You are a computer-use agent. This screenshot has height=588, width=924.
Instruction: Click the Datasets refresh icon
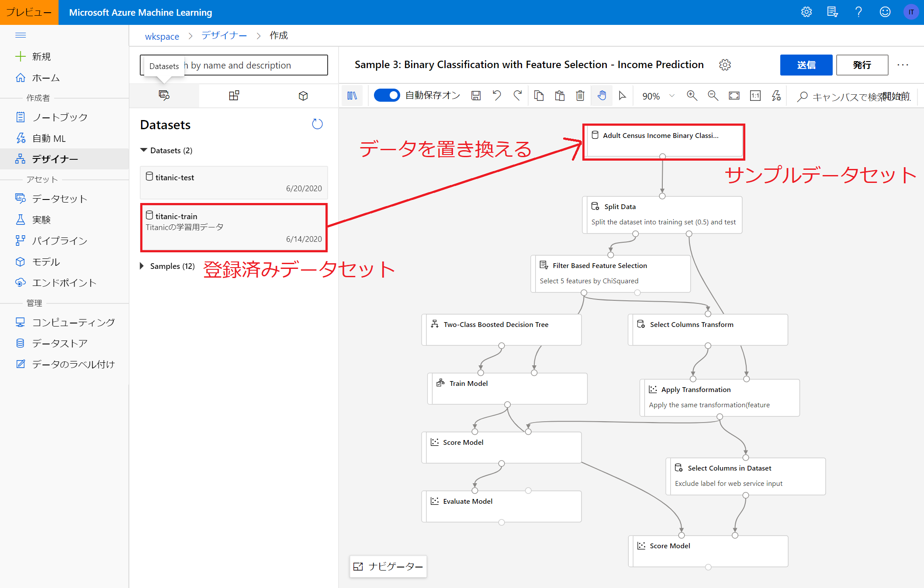[x=318, y=124]
